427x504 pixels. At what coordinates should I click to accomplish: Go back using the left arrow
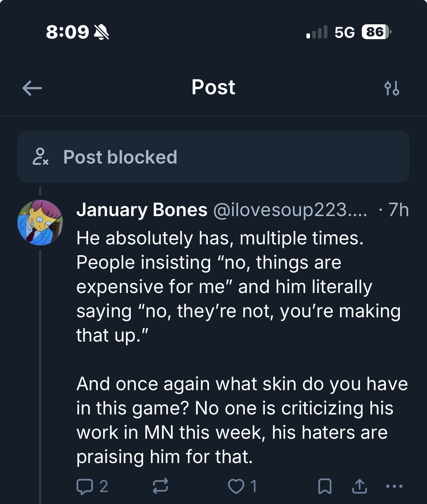point(32,88)
